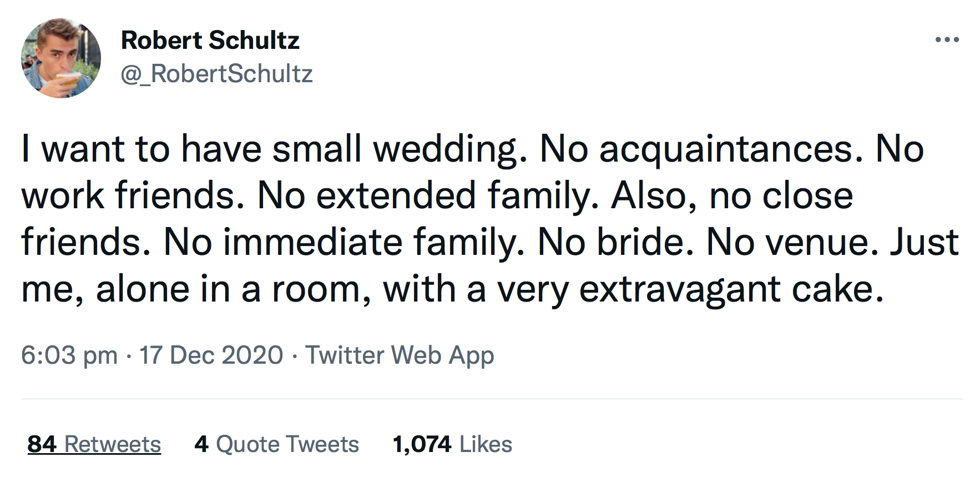Click the words Quote Tweets label

[287, 444]
